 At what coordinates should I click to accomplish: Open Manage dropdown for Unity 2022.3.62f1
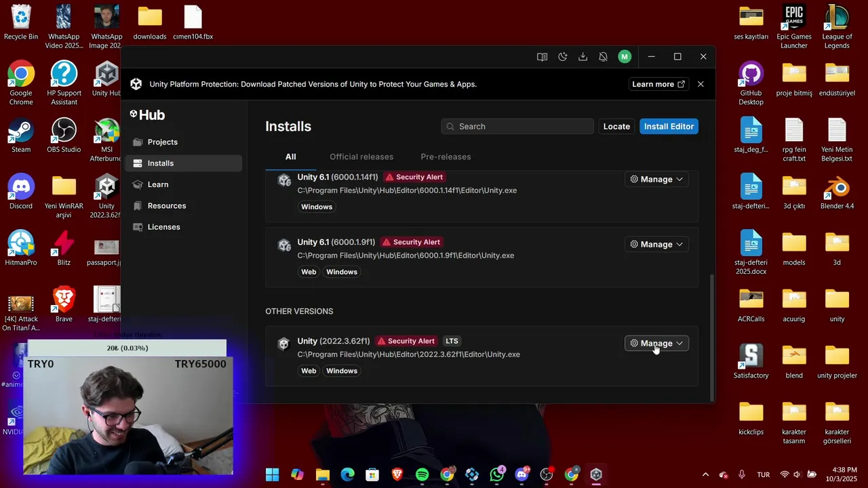tap(656, 343)
